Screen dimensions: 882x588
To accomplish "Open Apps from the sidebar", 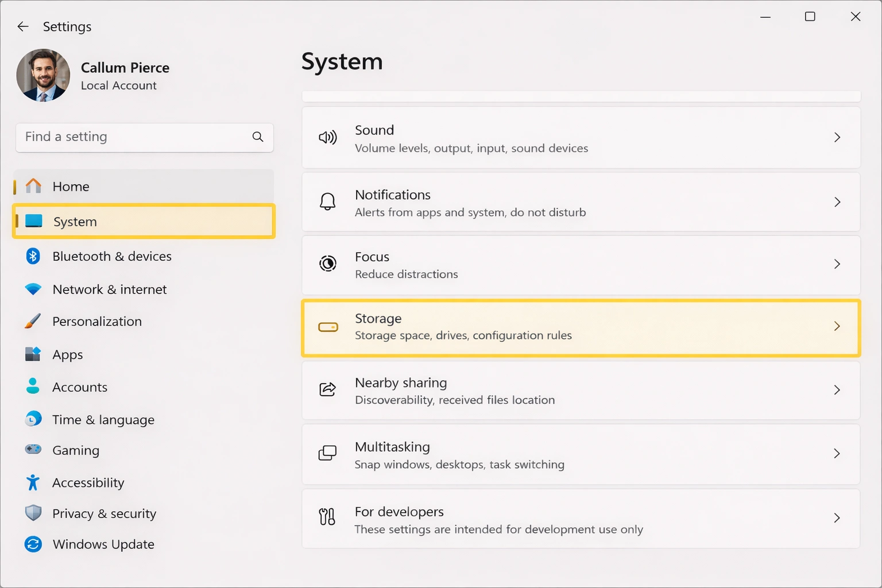I will click(x=67, y=354).
